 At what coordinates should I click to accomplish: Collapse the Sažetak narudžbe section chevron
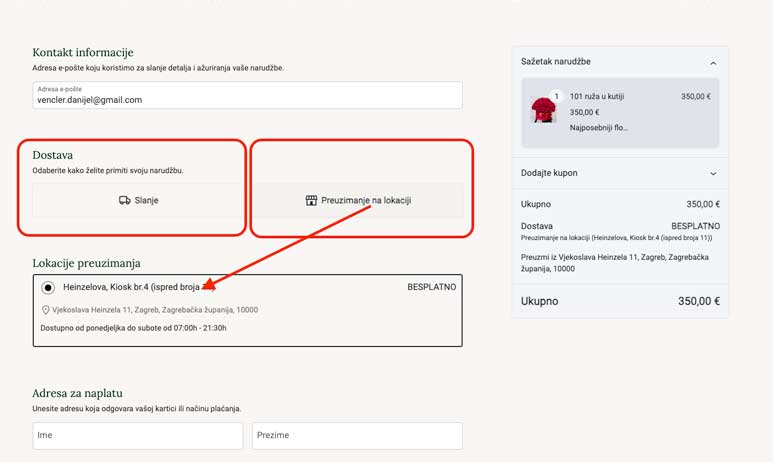[x=713, y=62]
